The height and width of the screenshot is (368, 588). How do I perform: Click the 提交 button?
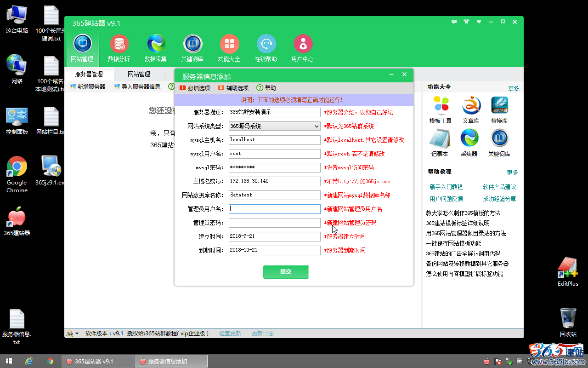click(286, 272)
